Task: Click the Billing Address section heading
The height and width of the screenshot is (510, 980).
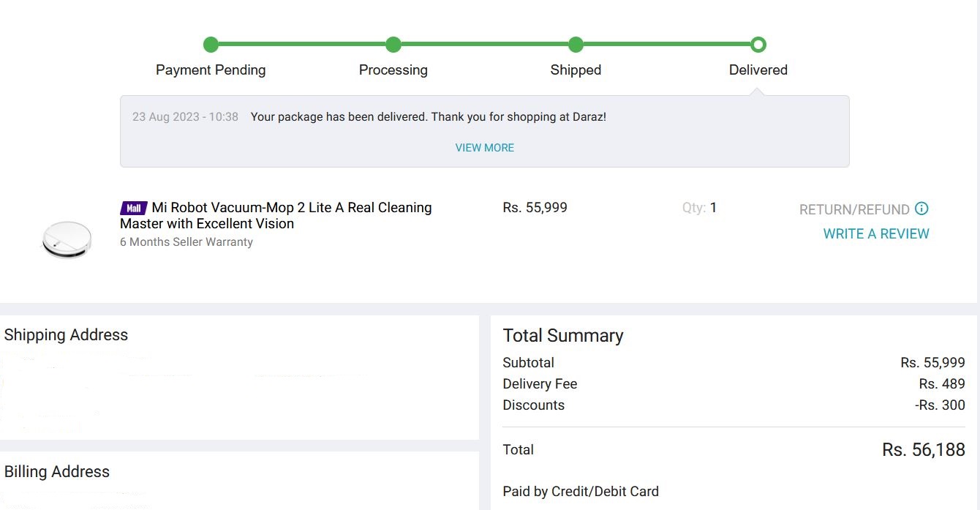Action: coord(57,472)
